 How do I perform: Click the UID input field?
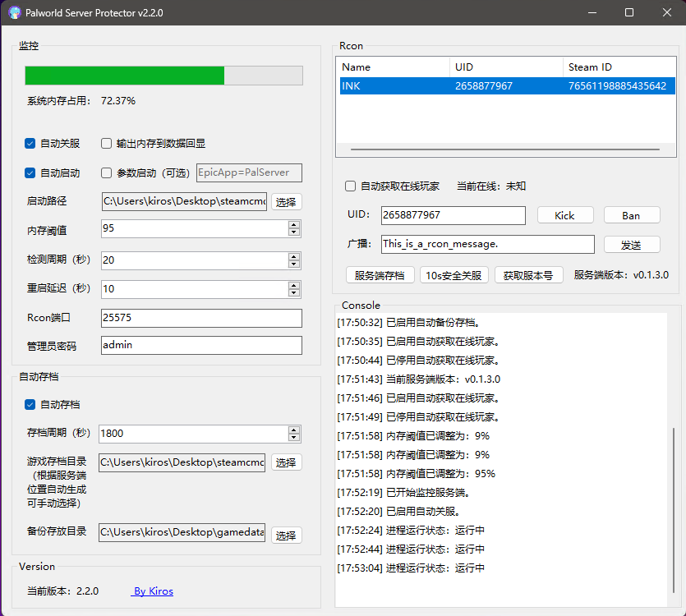453,215
